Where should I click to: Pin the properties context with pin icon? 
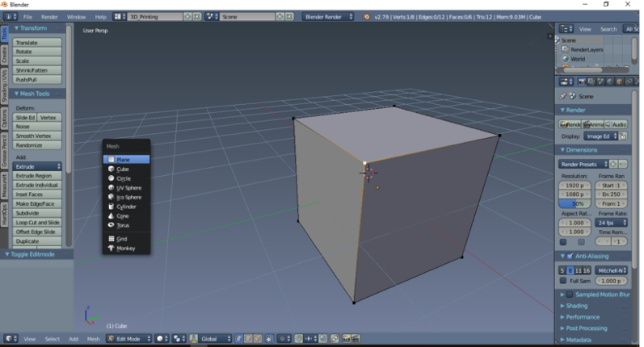(563, 96)
